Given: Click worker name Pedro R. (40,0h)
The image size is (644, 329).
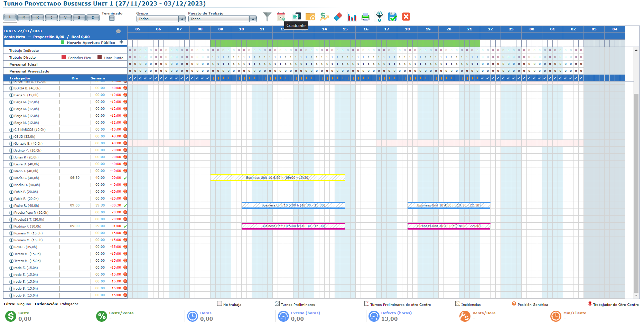Looking at the screenshot, I should pyautogui.click(x=27, y=206).
